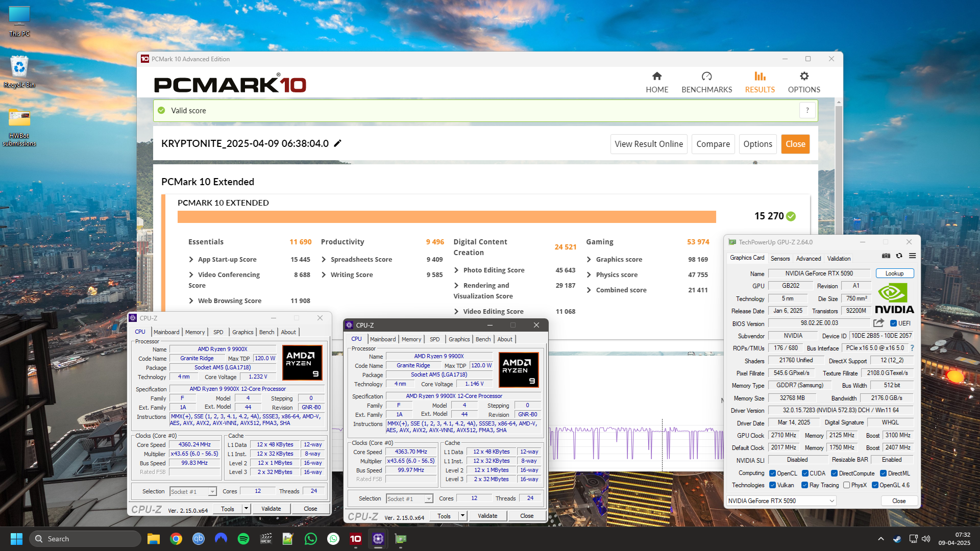Open Socket #1 dropdown in front CPU-Z
980x551 pixels.
coord(409,498)
